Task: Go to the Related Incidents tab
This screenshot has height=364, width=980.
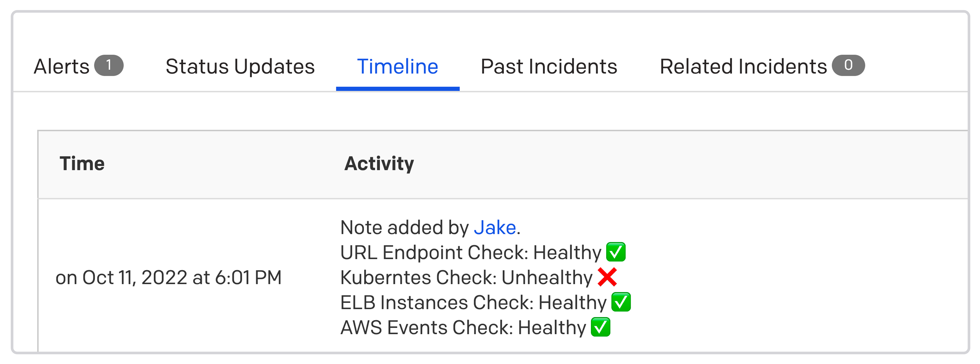Action: pos(762,66)
